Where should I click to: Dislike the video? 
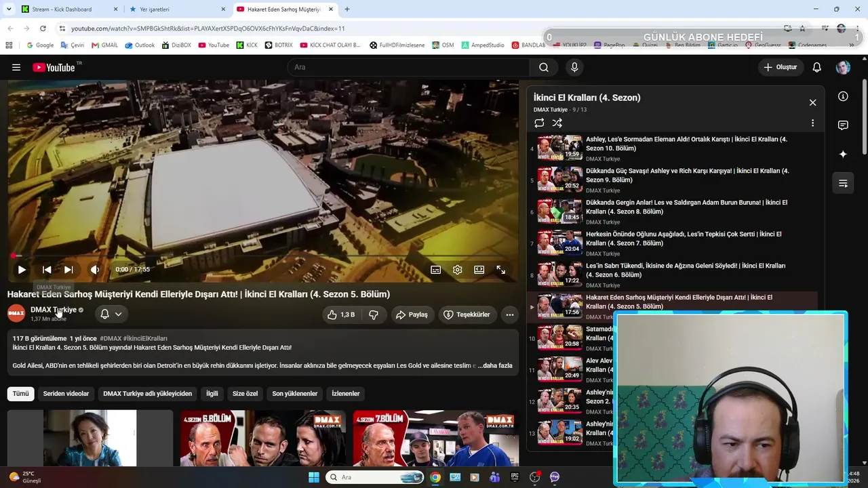point(374,314)
